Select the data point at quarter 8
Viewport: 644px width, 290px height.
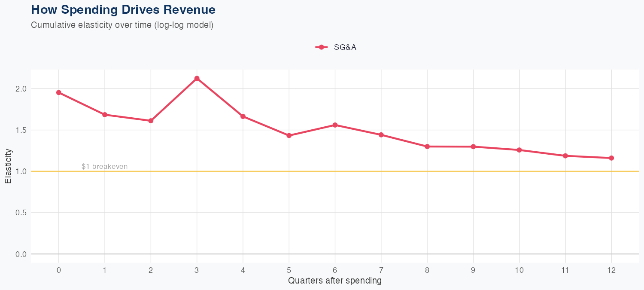(x=427, y=147)
